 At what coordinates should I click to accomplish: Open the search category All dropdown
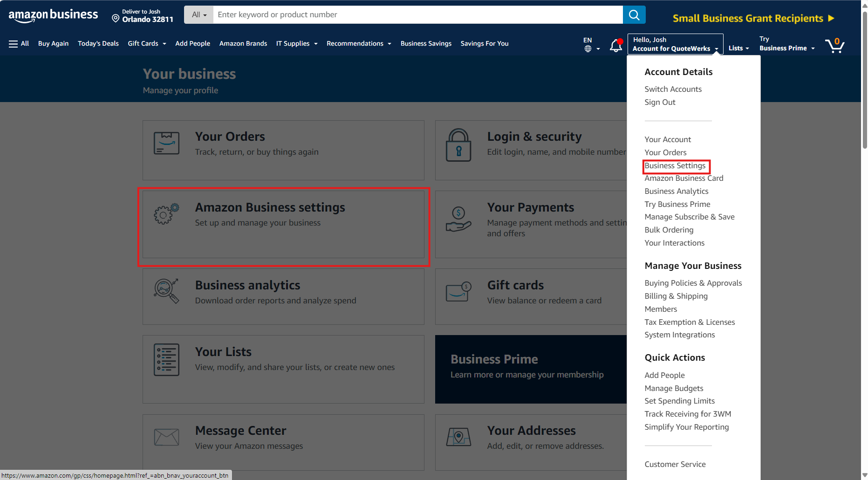pos(199,14)
